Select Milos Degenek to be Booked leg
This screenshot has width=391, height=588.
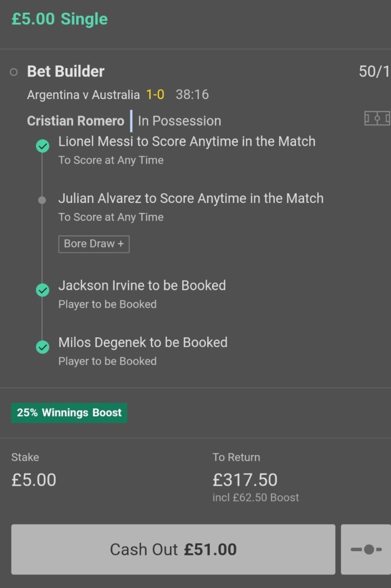point(143,343)
